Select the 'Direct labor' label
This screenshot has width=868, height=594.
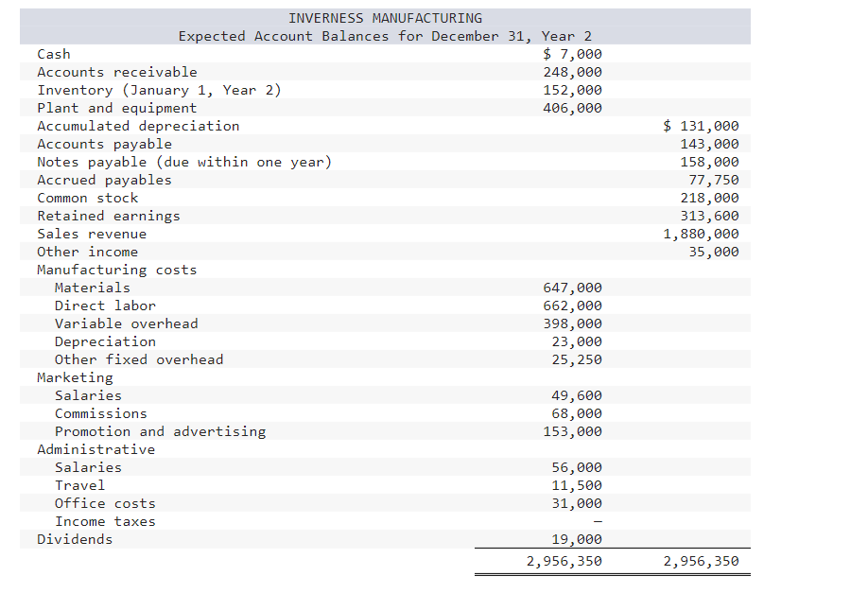coord(105,306)
